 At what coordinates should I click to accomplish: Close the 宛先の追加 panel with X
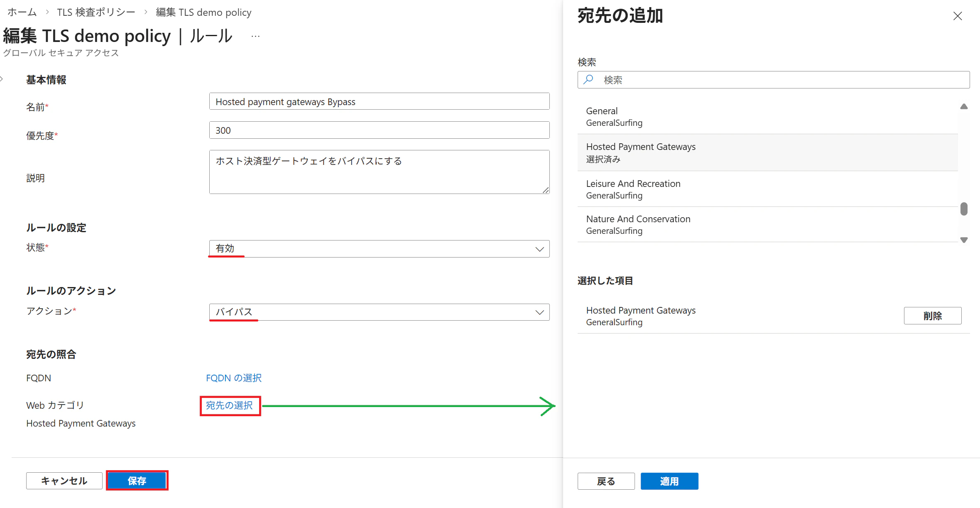pos(957,16)
